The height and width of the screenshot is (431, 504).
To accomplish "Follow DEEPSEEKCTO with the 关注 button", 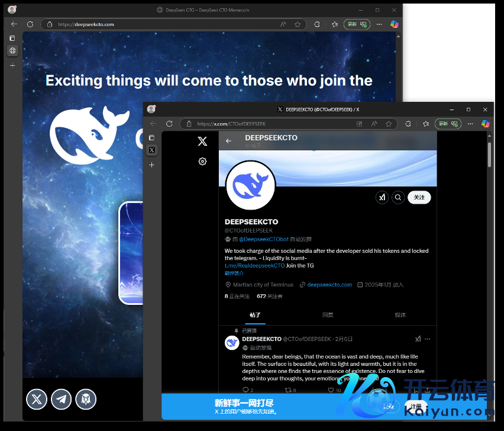I will (x=419, y=197).
